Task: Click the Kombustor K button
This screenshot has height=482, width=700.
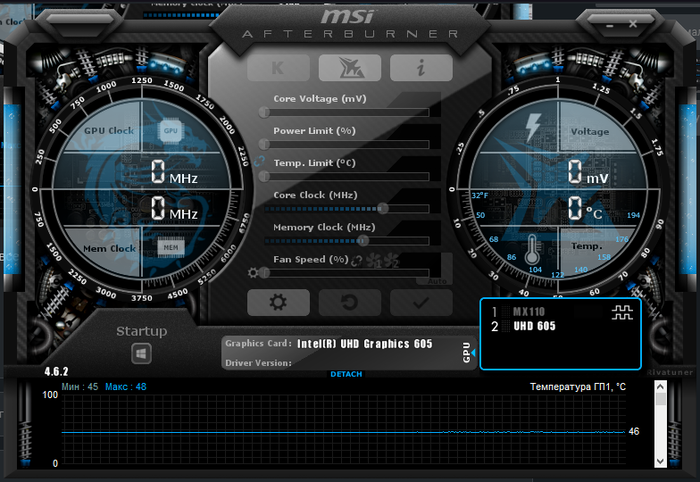Action: [277, 68]
